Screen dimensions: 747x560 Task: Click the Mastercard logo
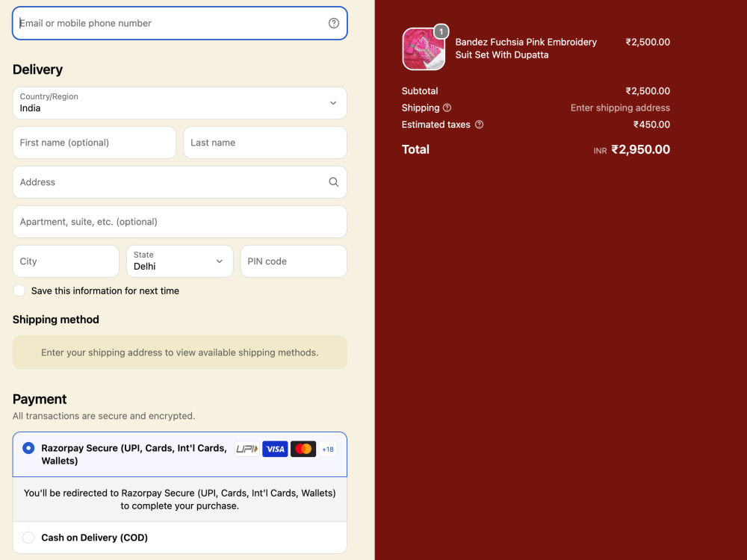303,449
